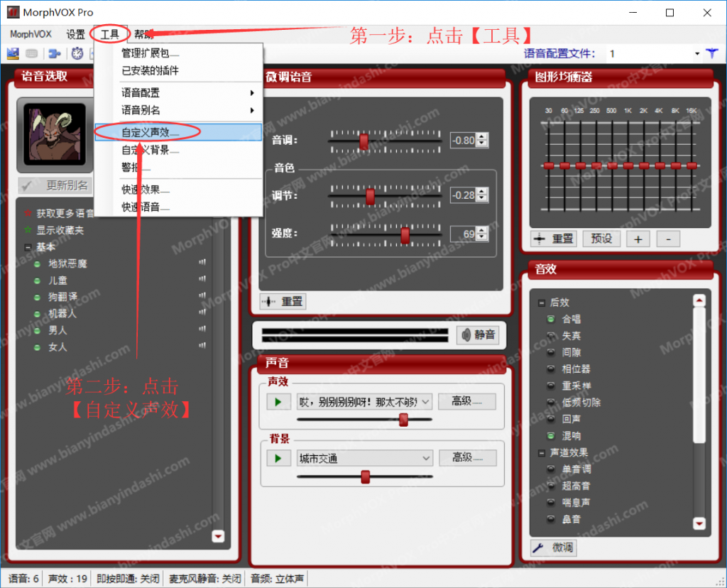Select 快速语音 menu item

click(x=179, y=207)
